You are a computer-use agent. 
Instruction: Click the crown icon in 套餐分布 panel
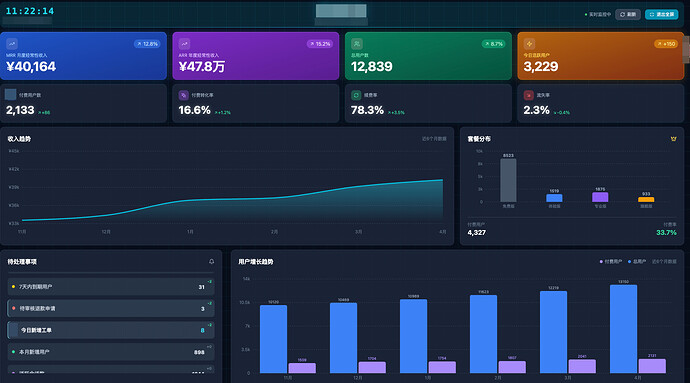673,139
